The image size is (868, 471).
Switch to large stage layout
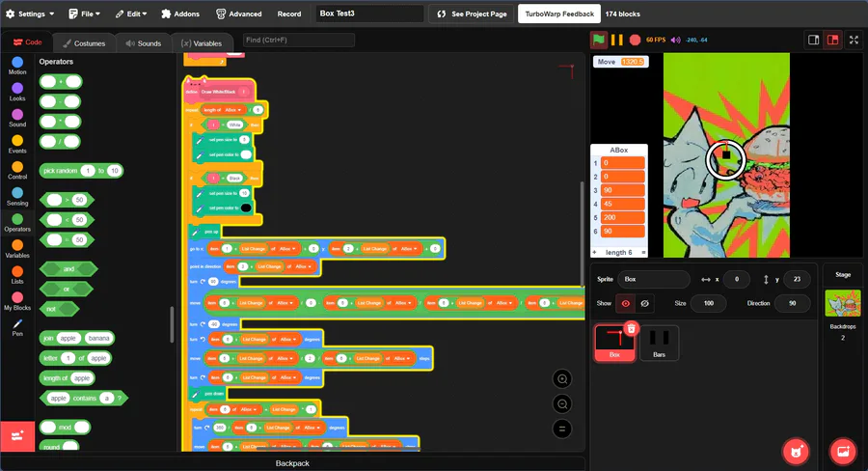coord(832,40)
